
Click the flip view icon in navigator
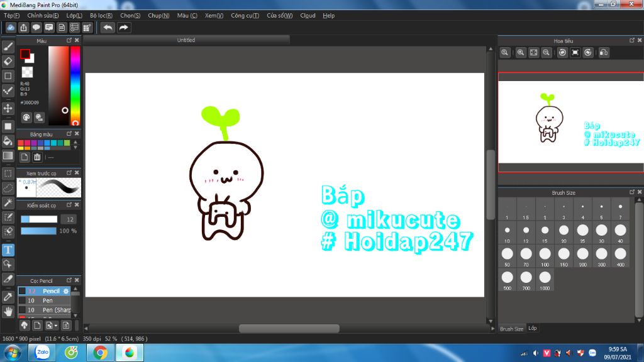[x=604, y=53]
